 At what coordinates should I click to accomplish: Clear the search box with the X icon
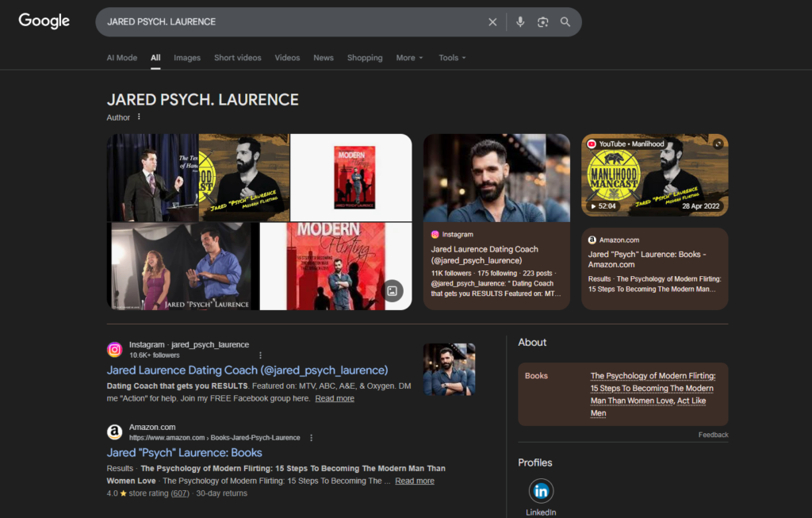[x=492, y=22]
